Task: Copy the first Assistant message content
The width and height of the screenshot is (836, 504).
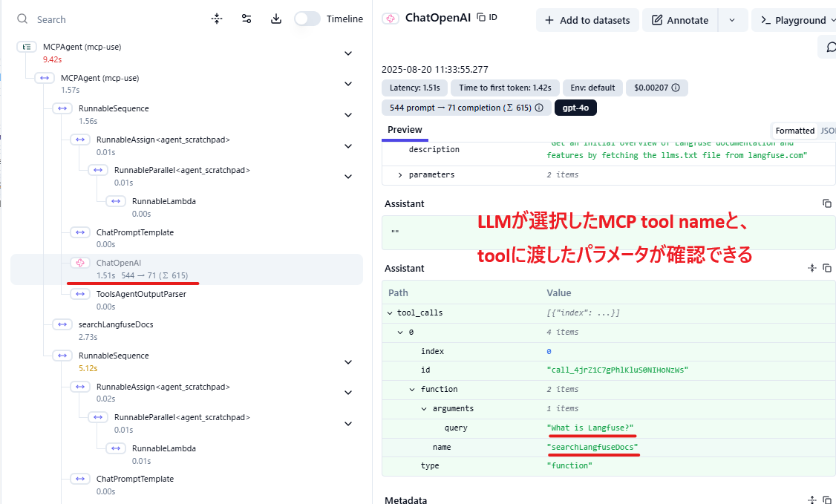Action: coord(827,203)
